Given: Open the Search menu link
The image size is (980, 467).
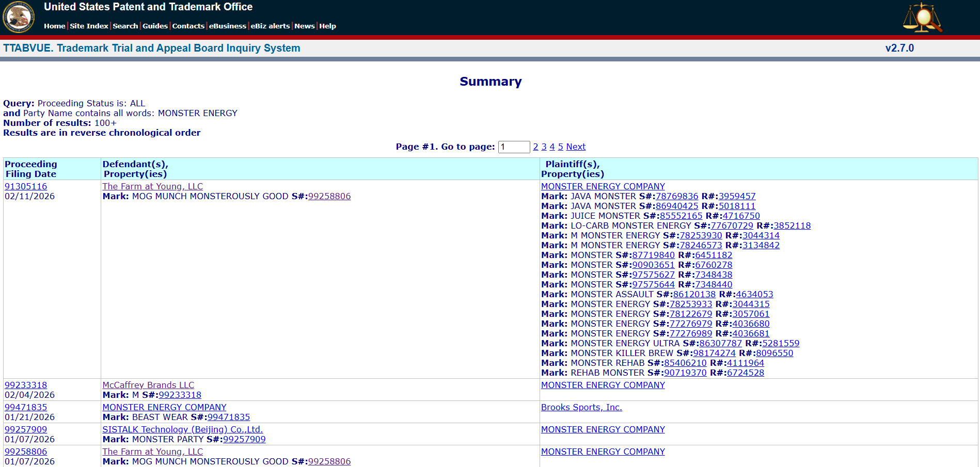Looking at the screenshot, I should tap(125, 26).
